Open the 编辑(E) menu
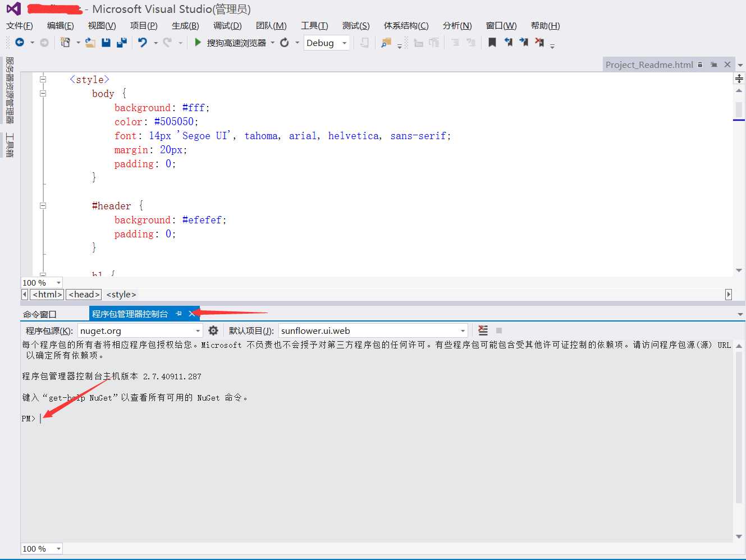The height and width of the screenshot is (560, 746). 60,25
